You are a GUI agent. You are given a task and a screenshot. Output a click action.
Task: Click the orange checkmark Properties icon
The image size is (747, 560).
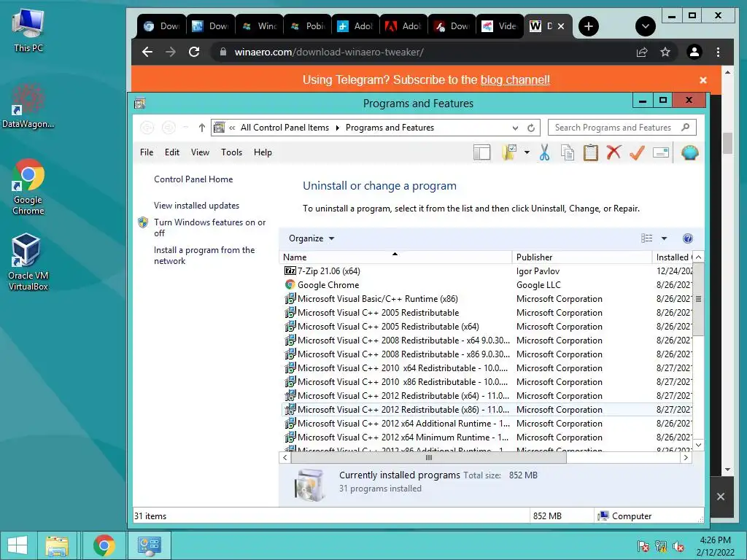point(637,152)
